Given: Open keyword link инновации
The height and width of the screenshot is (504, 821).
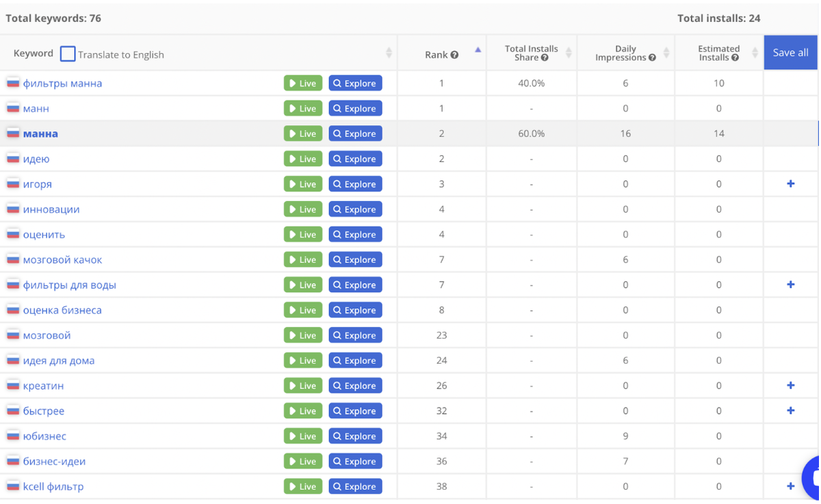Looking at the screenshot, I should 51,209.
